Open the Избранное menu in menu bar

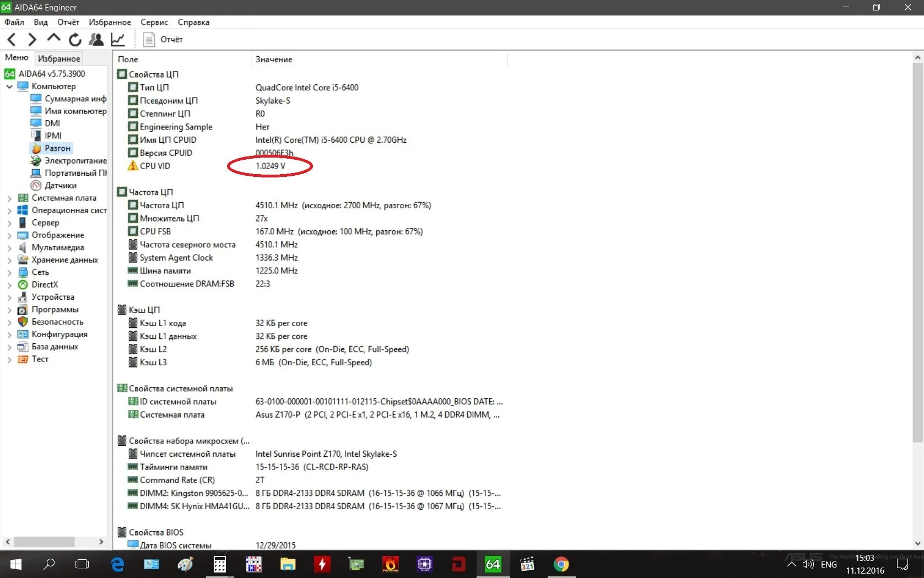110,22
